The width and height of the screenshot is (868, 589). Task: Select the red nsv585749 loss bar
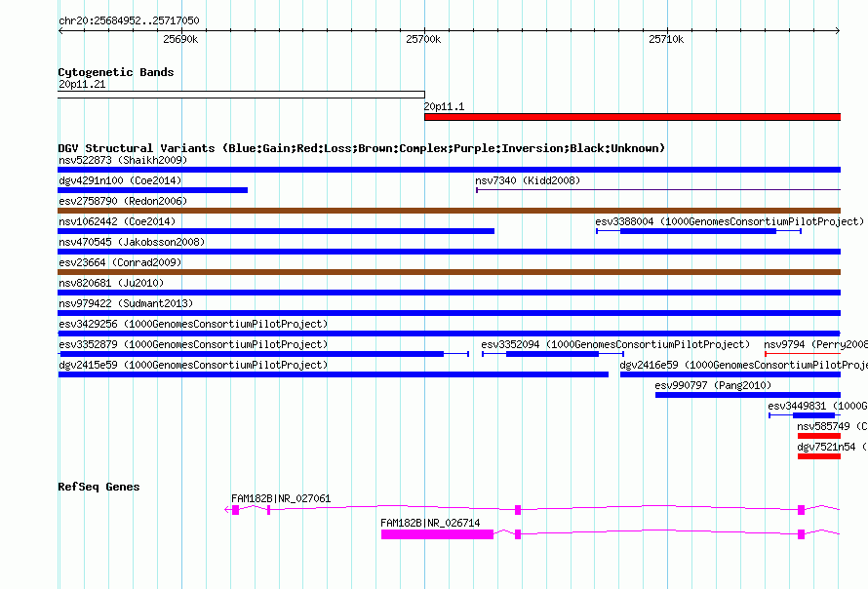818,436
